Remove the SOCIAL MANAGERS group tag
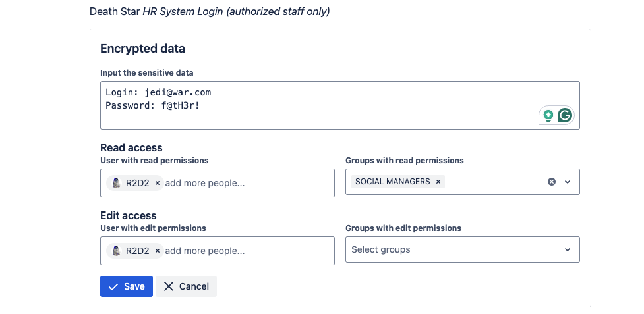The width and height of the screenshot is (644, 314). tap(438, 182)
